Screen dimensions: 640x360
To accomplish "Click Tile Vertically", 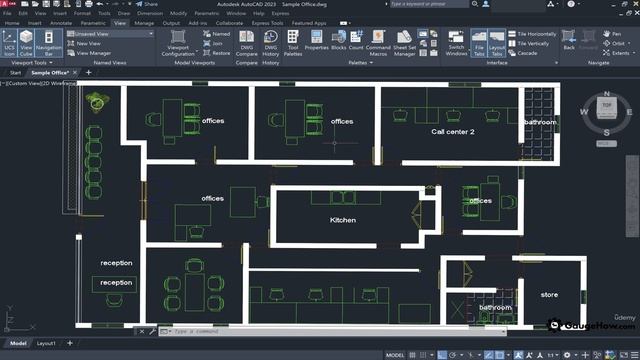I will 529,43.
